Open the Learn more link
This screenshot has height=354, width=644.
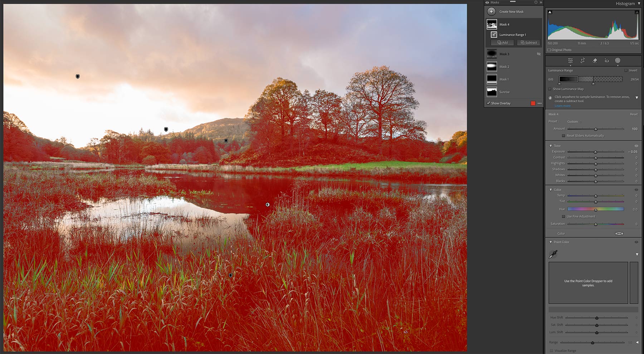[x=562, y=106]
